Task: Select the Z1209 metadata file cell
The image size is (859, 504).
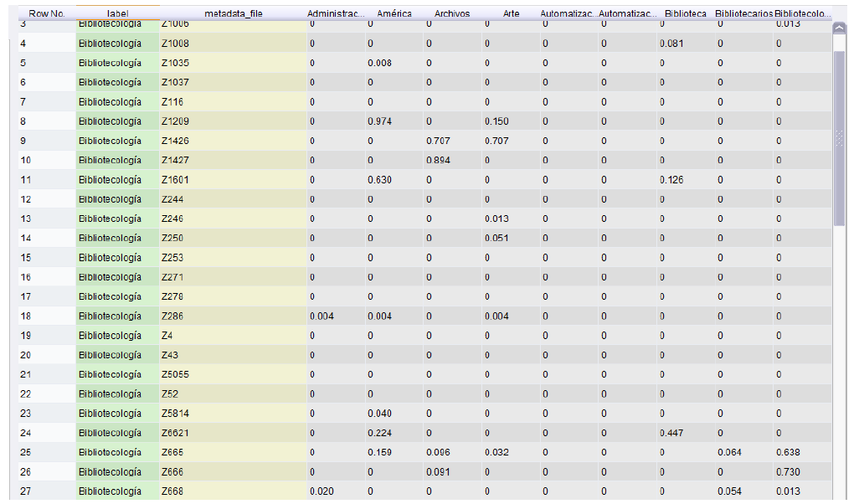Action: point(176,121)
